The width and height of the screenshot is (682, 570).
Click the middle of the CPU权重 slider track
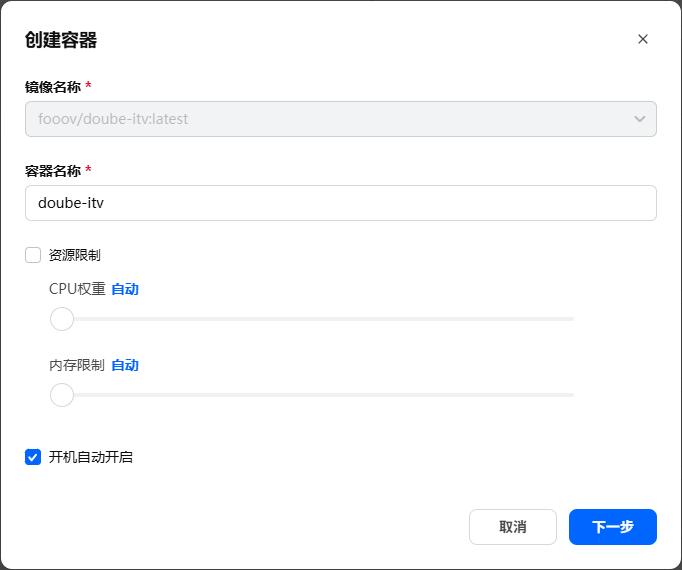point(318,319)
